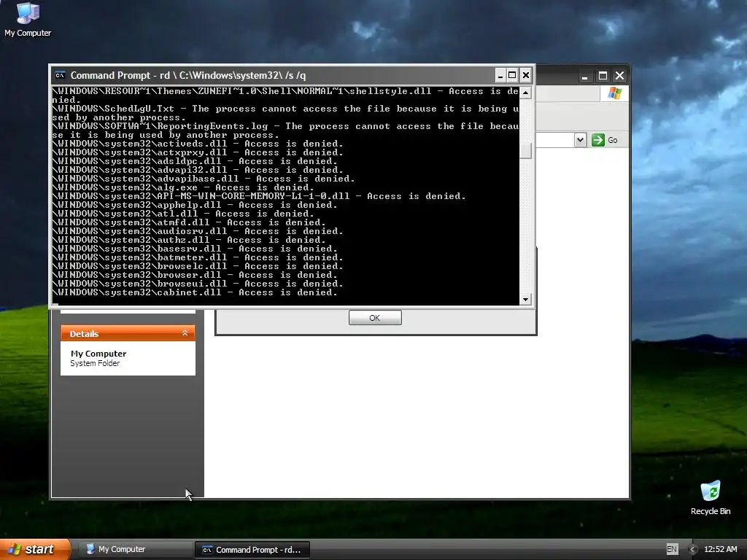Open My Computer desktop icon
Viewport: 747px width, 560px height.
click(x=28, y=20)
